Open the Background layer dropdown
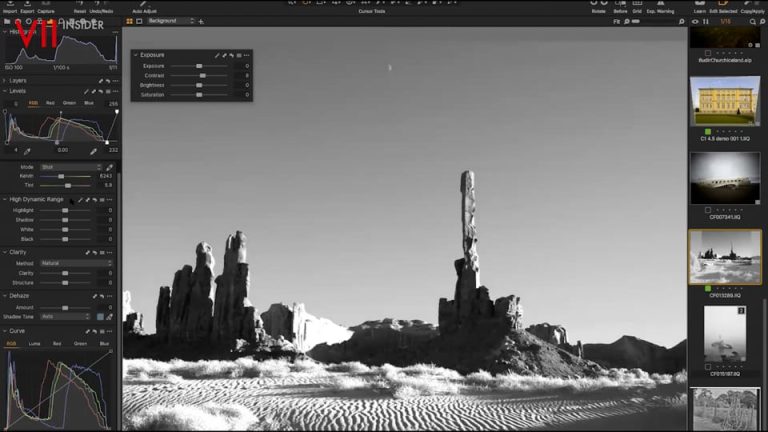 171,21
